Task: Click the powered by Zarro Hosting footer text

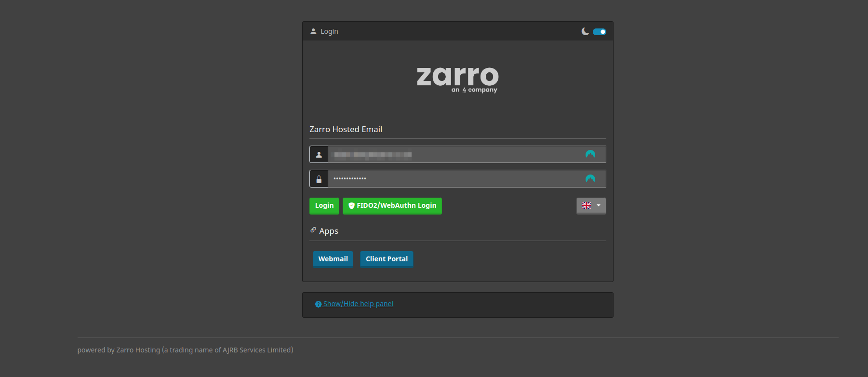Action: [185, 350]
